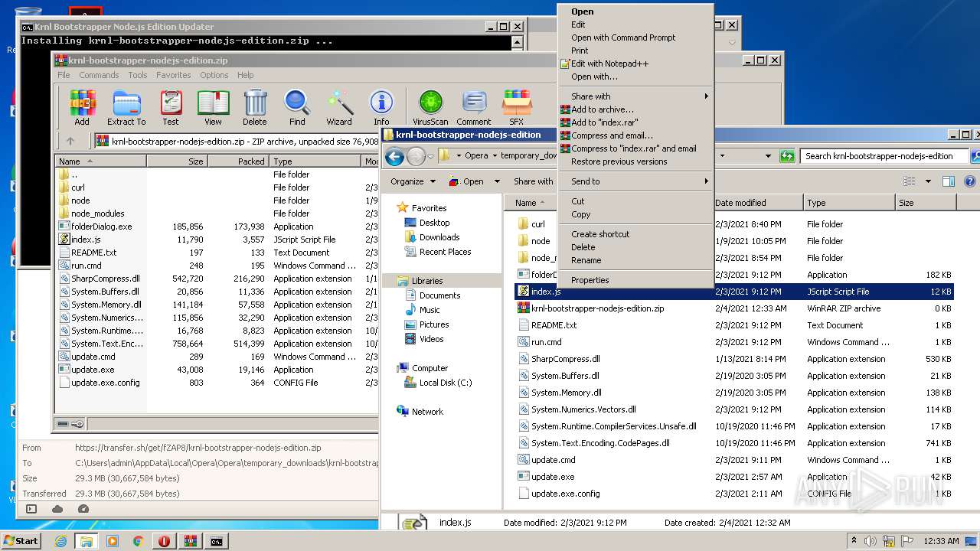Click the up-one-level arrow in WinRAR
The height and width of the screenshot is (551, 980).
pyautogui.click(x=70, y=141)
